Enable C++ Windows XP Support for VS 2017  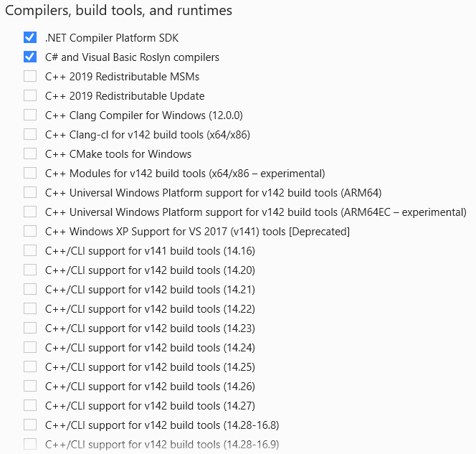pos(30,231)
